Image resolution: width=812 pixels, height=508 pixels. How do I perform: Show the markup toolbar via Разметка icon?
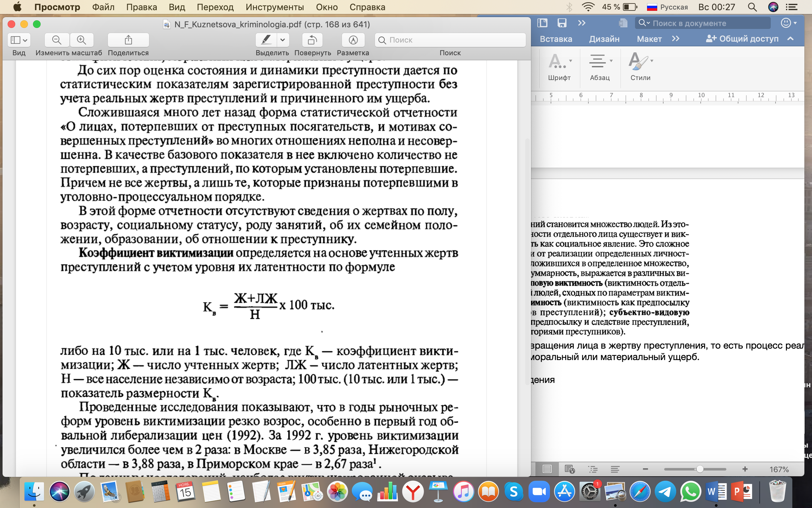[353, 40]
